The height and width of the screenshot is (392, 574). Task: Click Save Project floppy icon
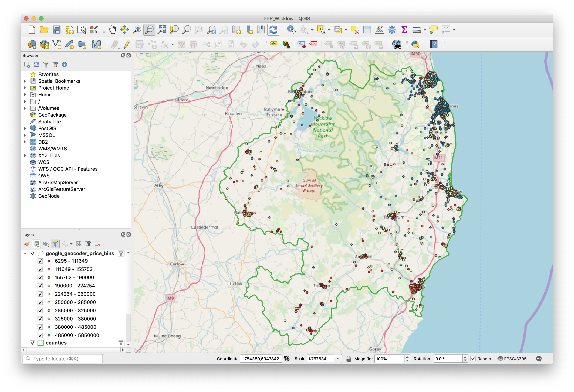(56, 30)
